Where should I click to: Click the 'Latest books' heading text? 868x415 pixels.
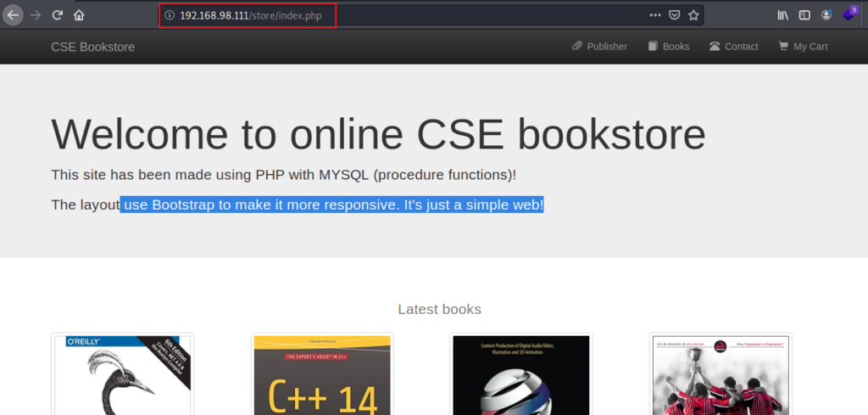440,309
